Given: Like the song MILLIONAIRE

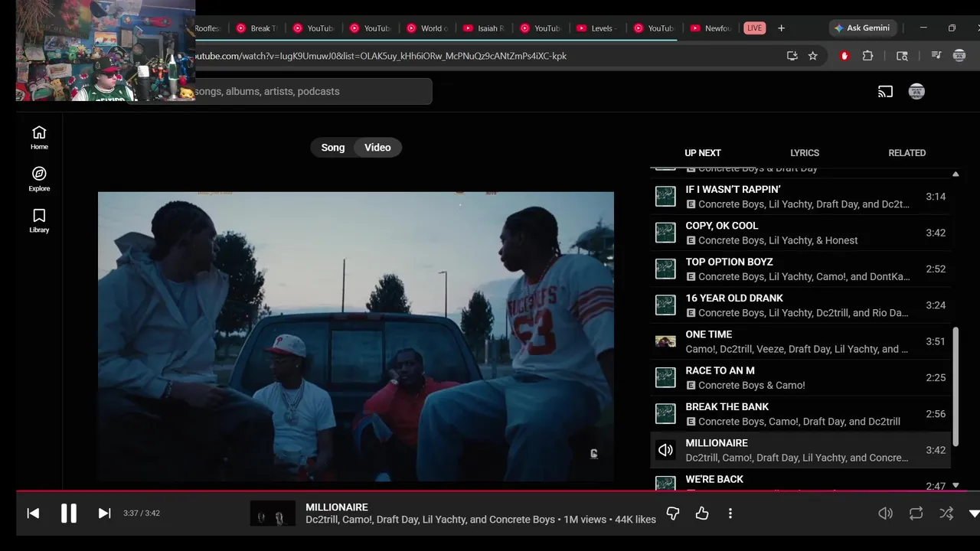Looking at the screenshot, I should coord(702,514).
